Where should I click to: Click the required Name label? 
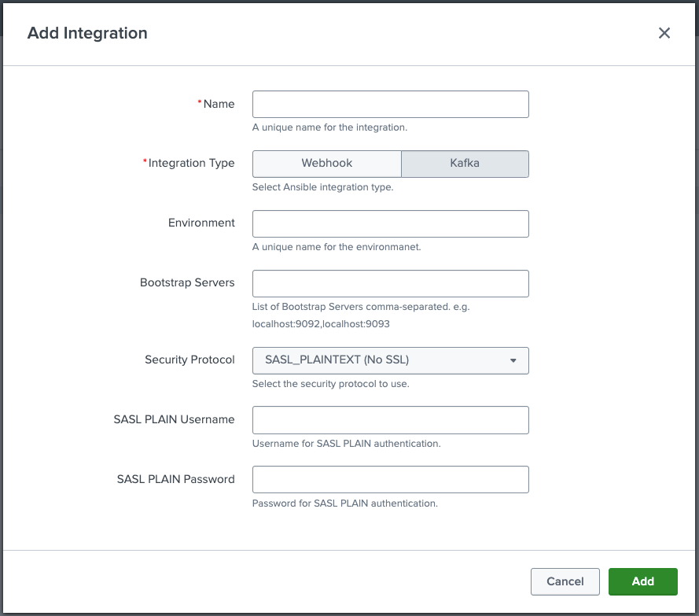click(219, 104)
